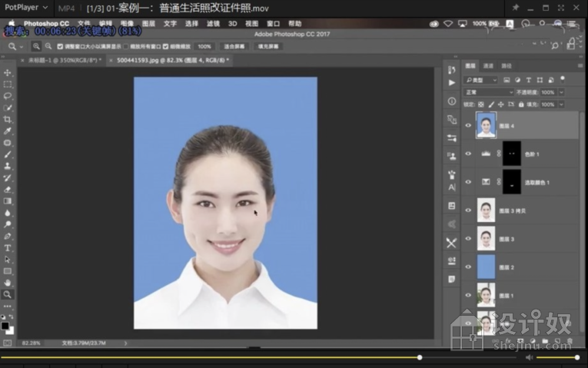
Task: Click the 适合屏幕 fit screen button
Action: coord(234,46)
